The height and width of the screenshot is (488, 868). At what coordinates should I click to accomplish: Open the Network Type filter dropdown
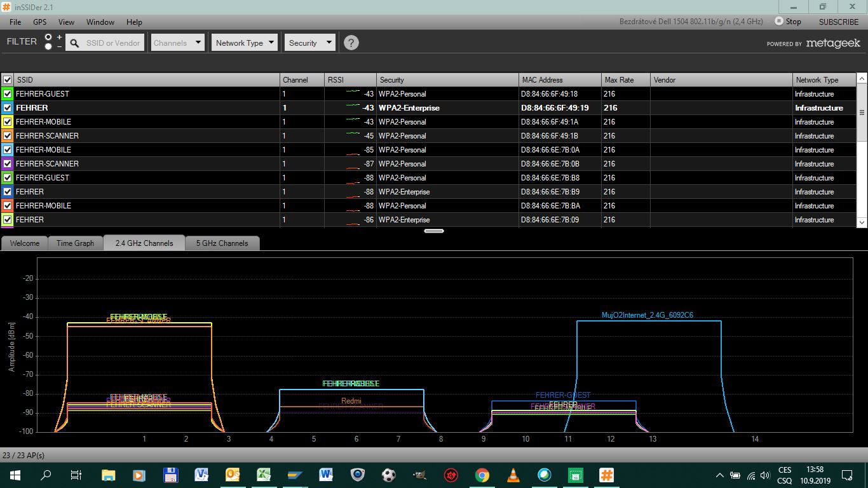[x=245, y=43]
